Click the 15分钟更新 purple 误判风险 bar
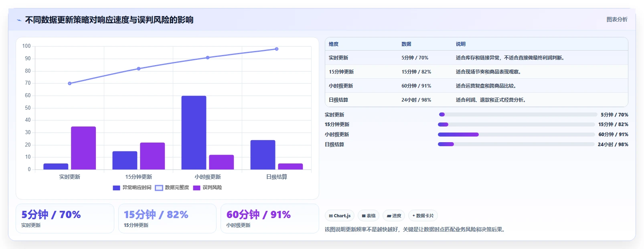 pos(152,156)
